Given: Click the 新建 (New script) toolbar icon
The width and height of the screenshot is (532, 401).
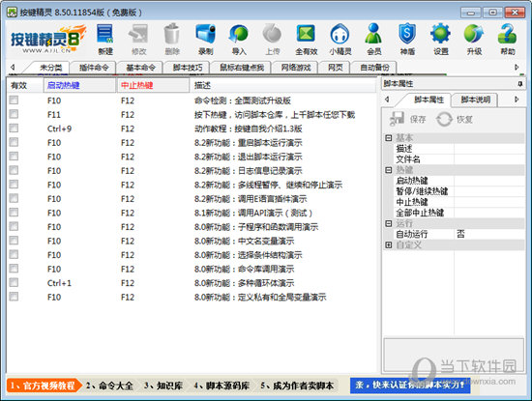Looking at the screenshot, I should click(x=105, y=40).
